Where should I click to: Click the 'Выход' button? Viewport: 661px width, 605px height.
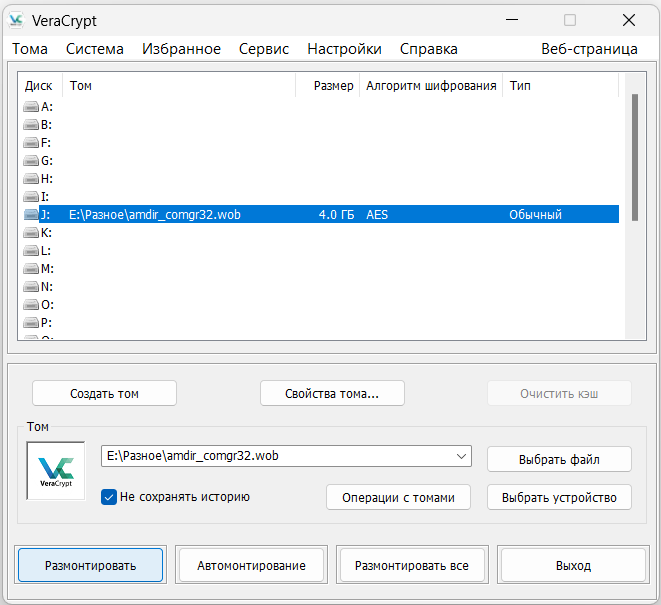pos(573,565)
